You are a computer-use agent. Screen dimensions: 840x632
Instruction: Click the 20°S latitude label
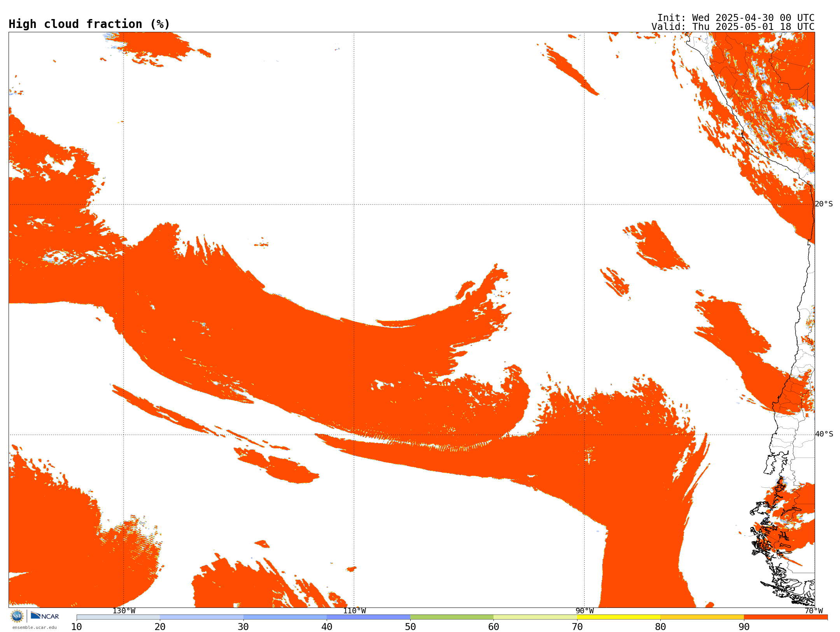[x=824, y=204]
